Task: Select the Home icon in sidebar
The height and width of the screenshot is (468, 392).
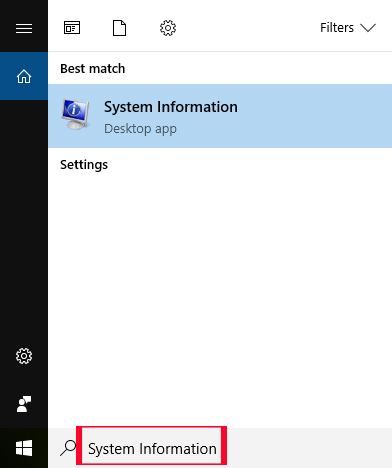Action: click(x=24, y=76)
